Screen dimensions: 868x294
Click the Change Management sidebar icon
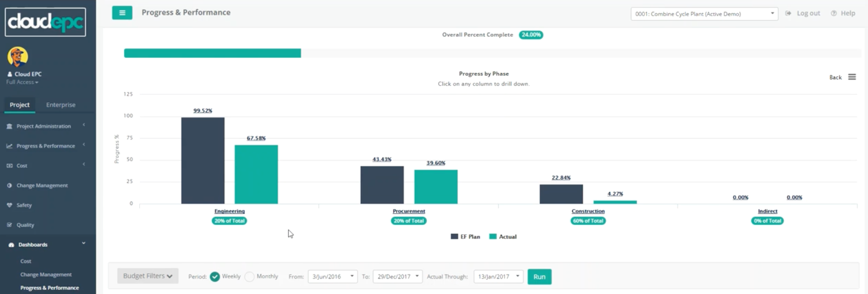9,186
